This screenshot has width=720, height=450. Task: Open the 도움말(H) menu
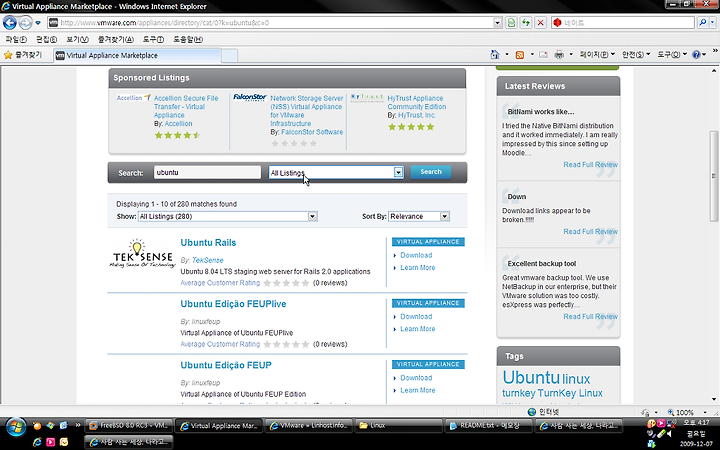(188, 39)
